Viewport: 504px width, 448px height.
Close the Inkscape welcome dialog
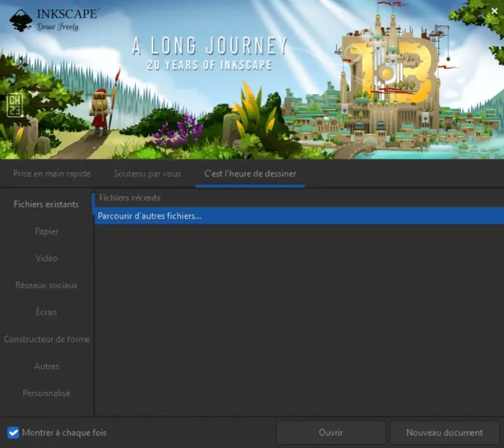click(494, 11)
